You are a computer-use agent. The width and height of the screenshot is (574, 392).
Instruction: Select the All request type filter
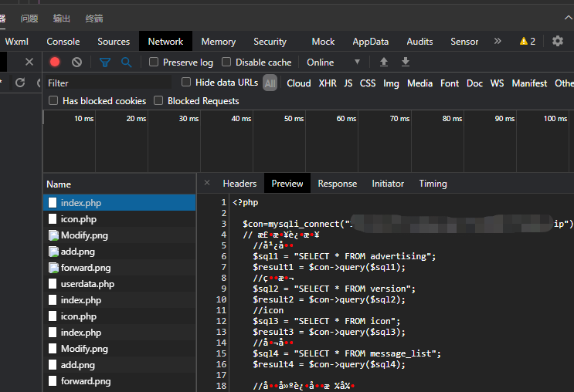270,83
